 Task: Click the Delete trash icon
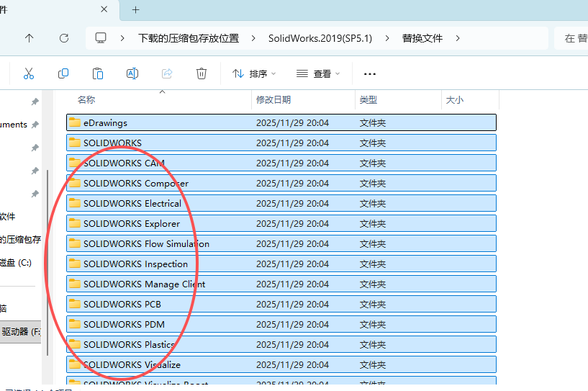click(202, 73)
